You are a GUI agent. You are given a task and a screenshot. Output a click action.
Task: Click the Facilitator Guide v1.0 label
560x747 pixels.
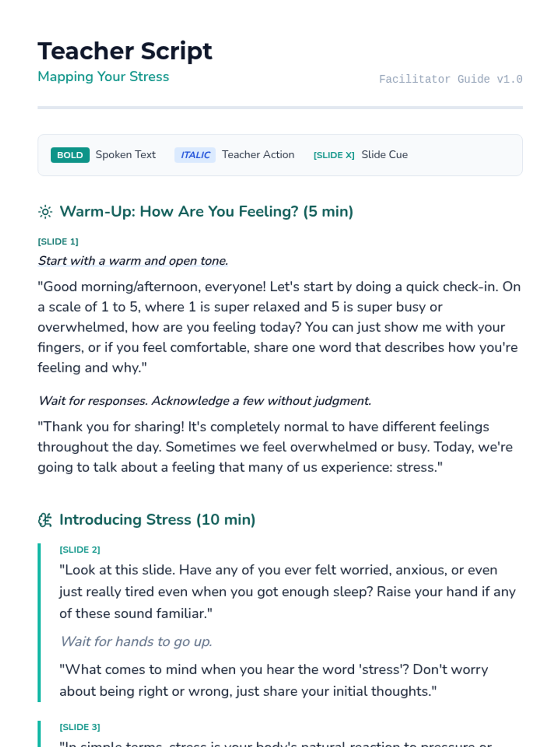coord(450,79)
